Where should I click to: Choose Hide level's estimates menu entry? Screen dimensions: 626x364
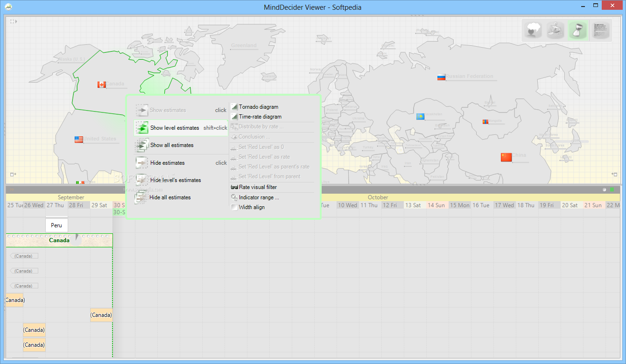point(181,180)
